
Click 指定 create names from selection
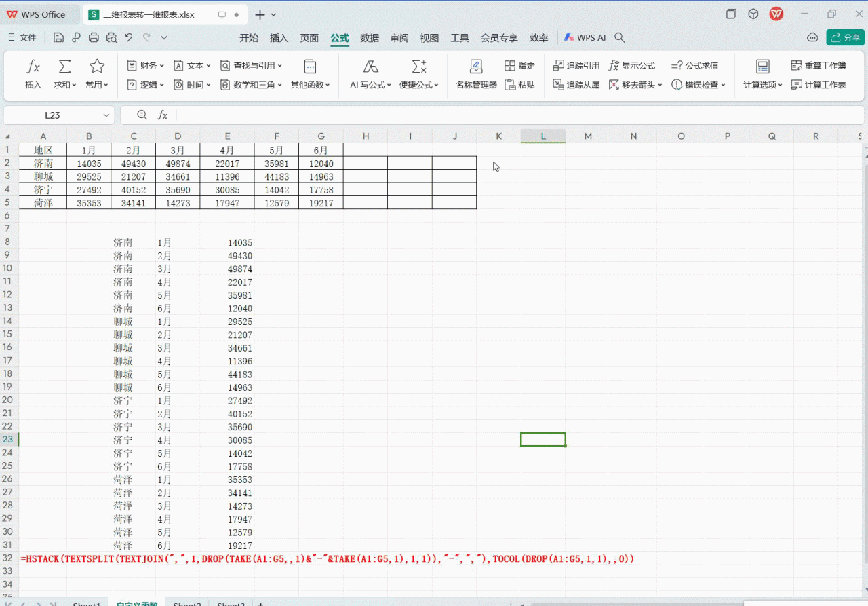519,66
